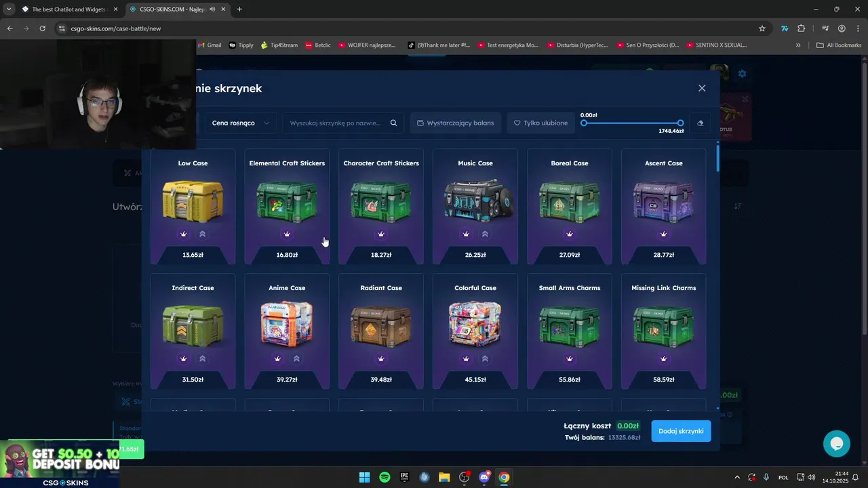The image size is (868, 488).
Task: Click the crown icon under Character Craft Stickers
Action: tap(381, 234)
